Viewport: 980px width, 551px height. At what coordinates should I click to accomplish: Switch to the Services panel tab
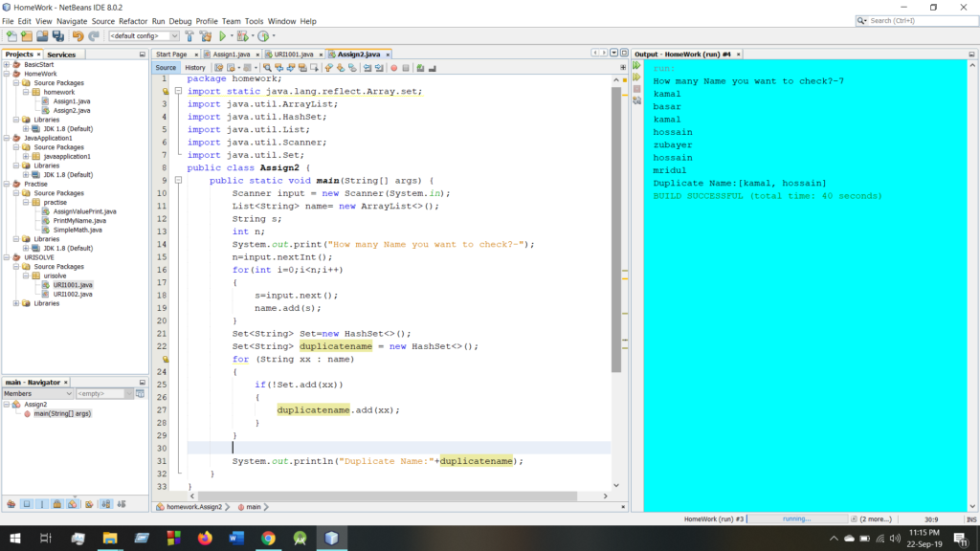click(x=61, y=55)
